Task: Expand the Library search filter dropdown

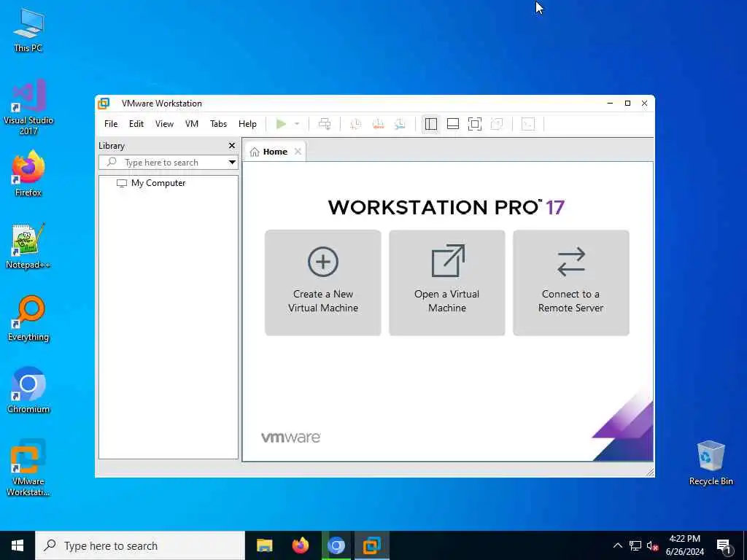Action: coord(232,163)
